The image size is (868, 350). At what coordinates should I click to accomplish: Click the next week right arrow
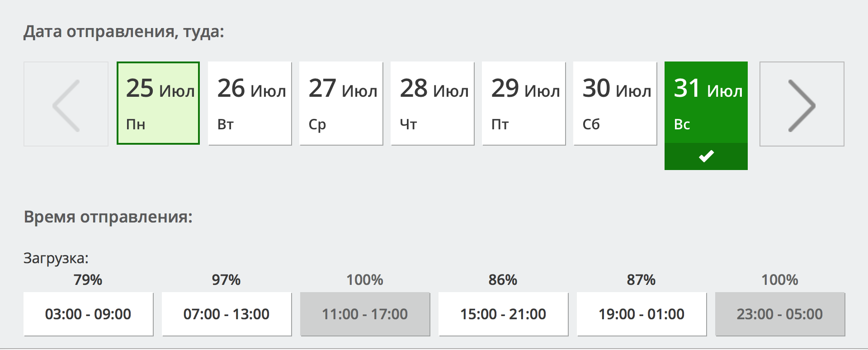coord(802,104)
